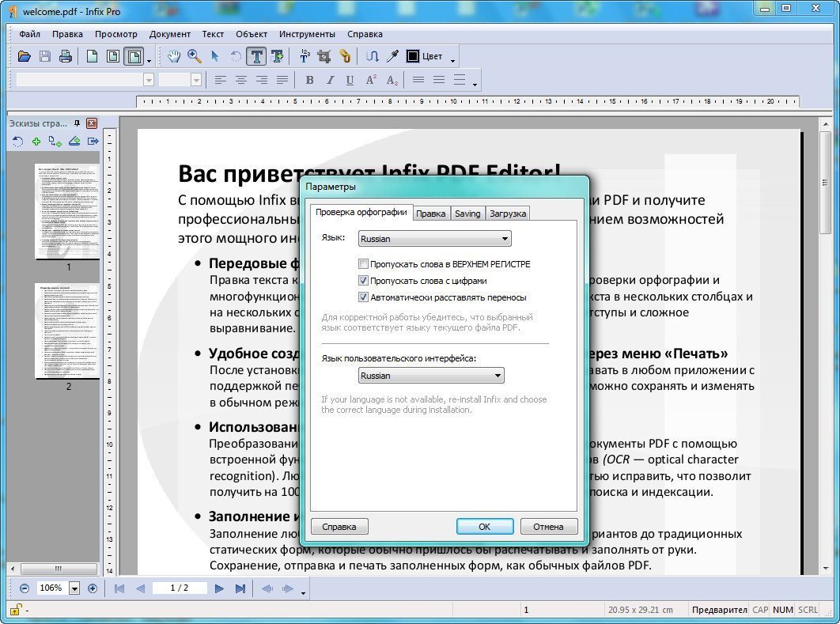This screenshot has width=840, height=624.
Task: Apply Superscript formatting
Action: pos(371,81)
